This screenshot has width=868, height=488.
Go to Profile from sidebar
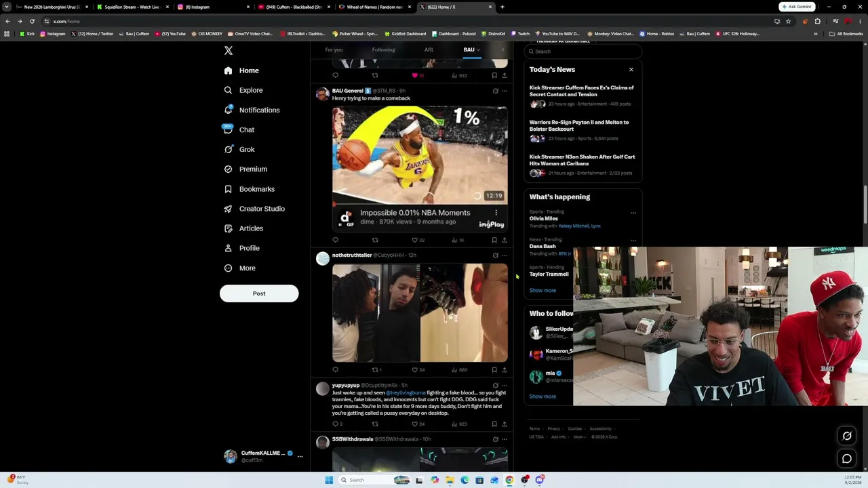242,248
